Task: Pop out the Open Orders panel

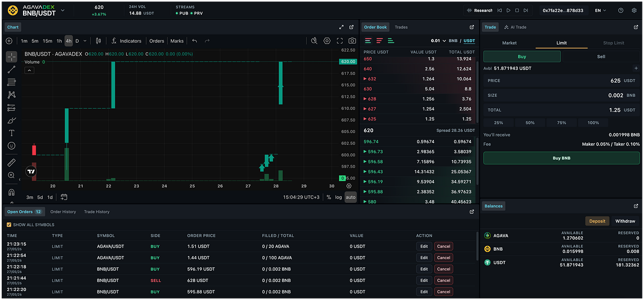Action: click(472, 212)
